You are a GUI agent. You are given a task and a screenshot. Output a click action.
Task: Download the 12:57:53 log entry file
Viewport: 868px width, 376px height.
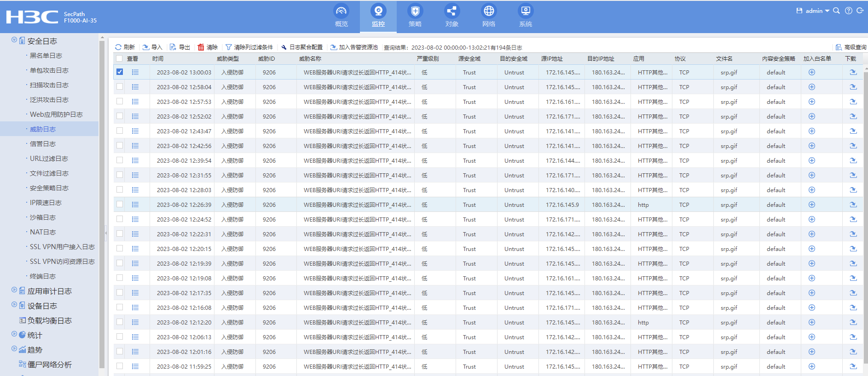point(853,102)
